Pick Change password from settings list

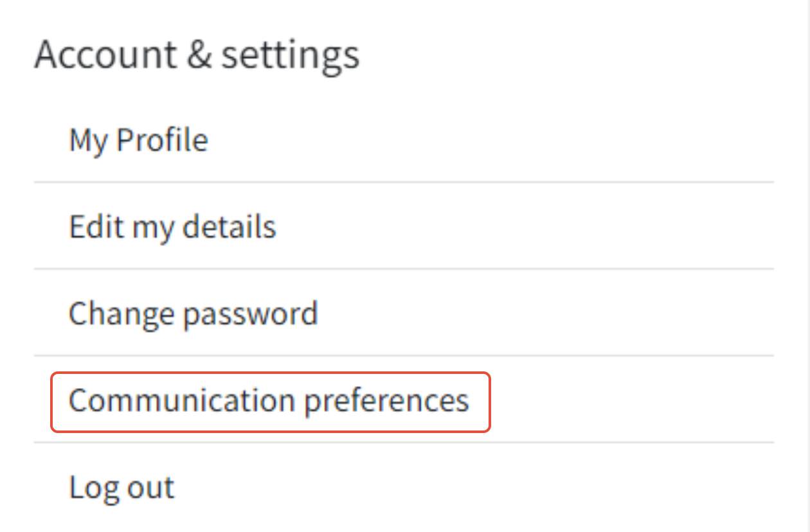tap(193, 314)
